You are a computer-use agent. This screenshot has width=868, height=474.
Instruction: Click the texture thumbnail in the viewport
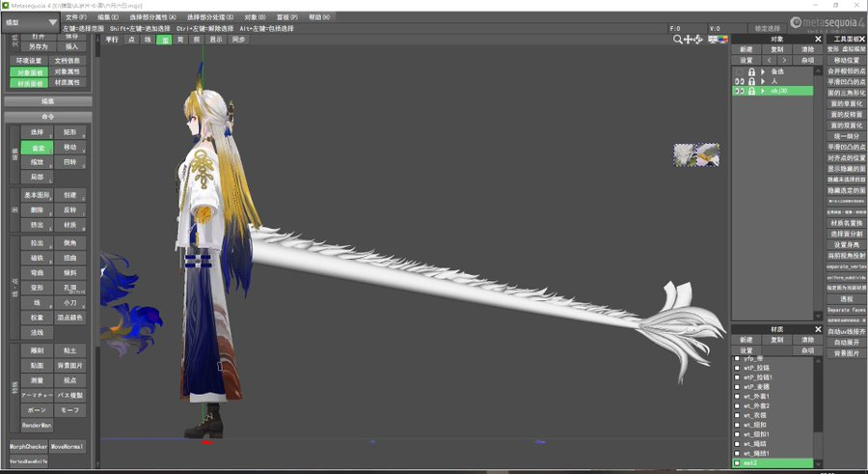point(696,154)
